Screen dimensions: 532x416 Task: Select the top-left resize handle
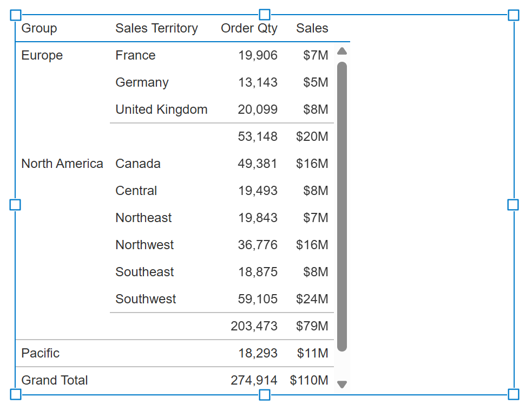click(x=15, y=15)
